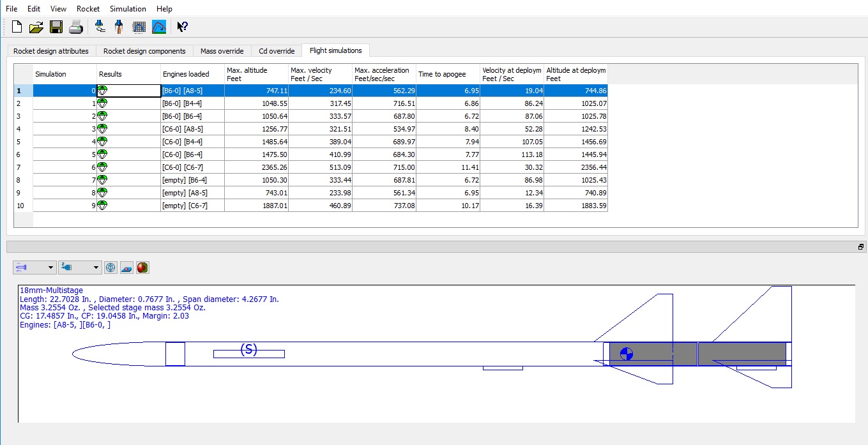The image size is (868, 445).
Task: Click the parachute result icon for simulation 6
Action: pyautogui.click(x=102, y=167)
